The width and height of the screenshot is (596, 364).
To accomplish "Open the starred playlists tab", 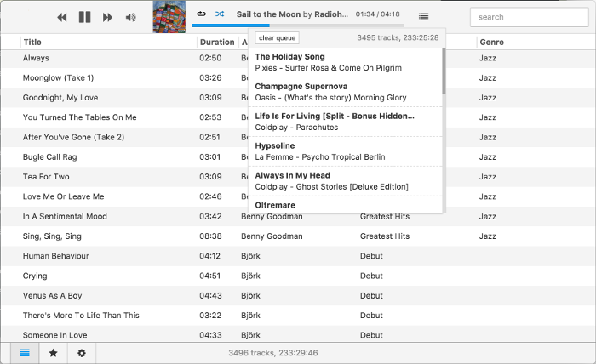I will (53, 353).
